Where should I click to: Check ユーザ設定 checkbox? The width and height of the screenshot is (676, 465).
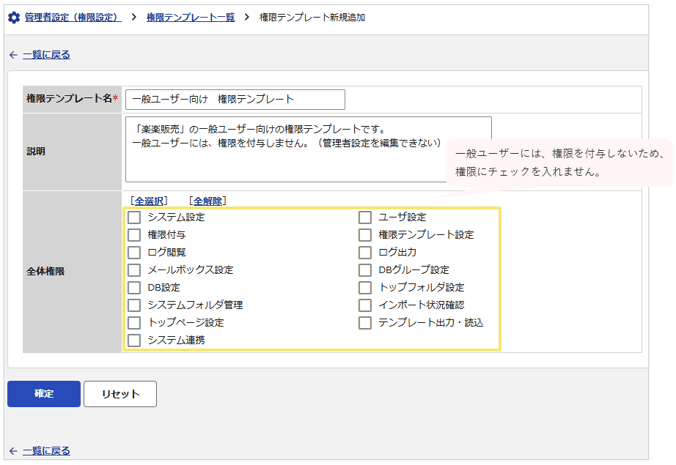tap(365, 217)
